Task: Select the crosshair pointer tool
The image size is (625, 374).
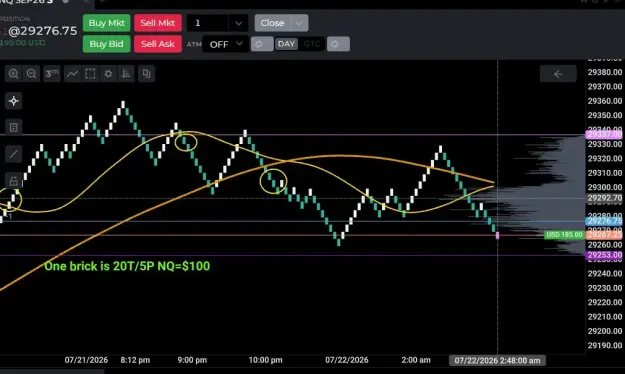Action: click(x=14, y=101)
